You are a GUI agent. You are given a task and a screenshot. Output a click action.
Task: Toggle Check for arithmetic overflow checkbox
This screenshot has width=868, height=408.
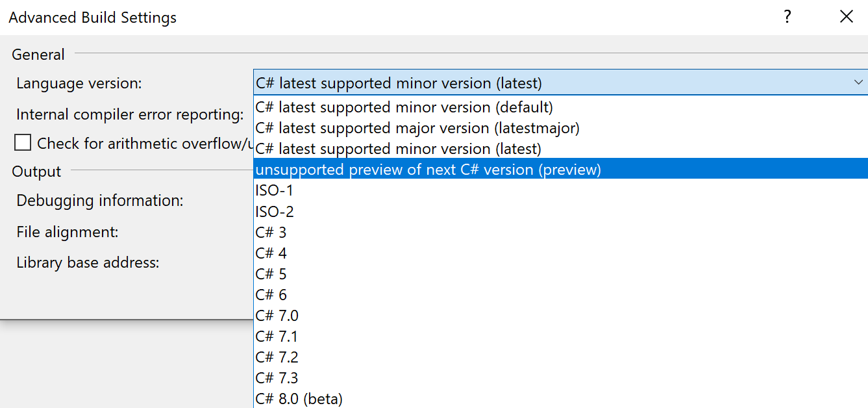tap(23, 143)
